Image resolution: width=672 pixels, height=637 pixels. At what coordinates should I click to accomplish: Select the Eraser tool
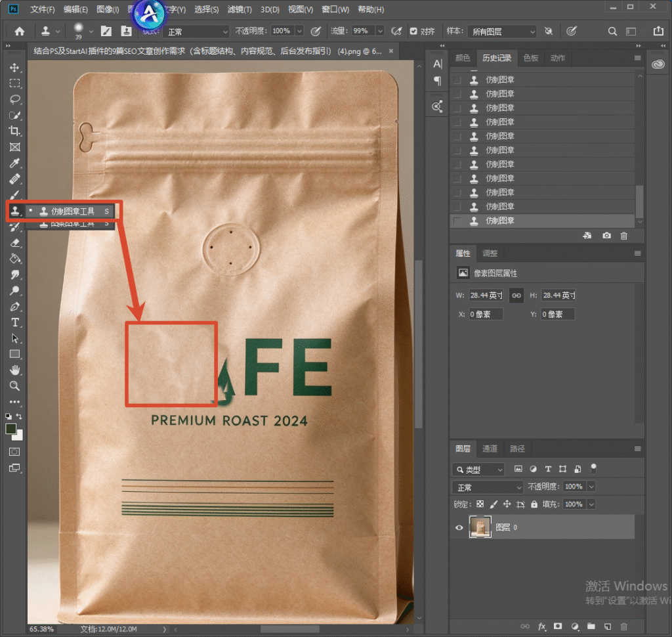click(14, 243)
